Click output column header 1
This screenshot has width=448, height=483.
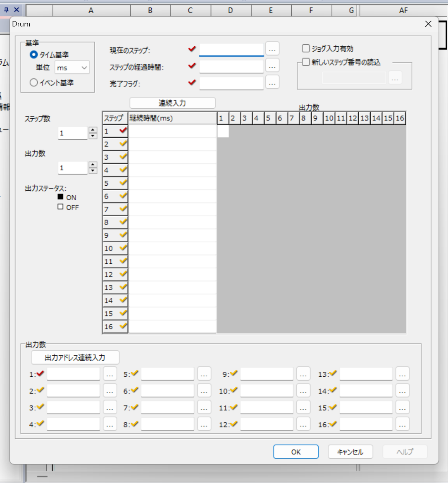223,118
